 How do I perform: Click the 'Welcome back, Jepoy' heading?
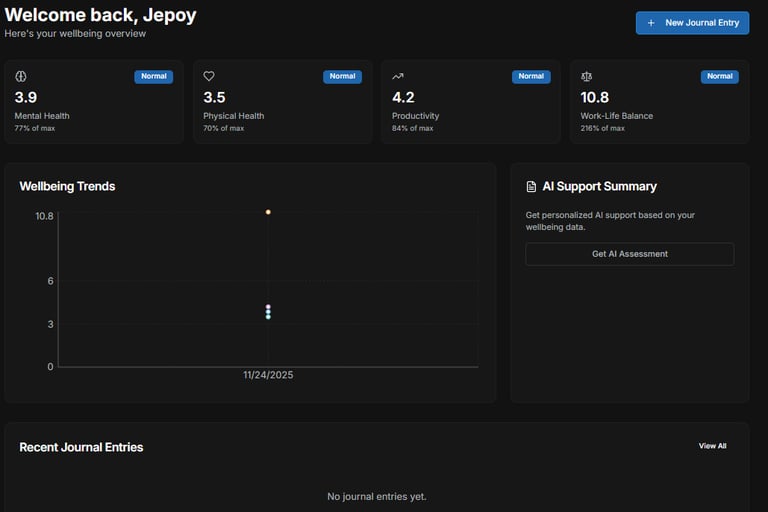click(x=100, y=15)
